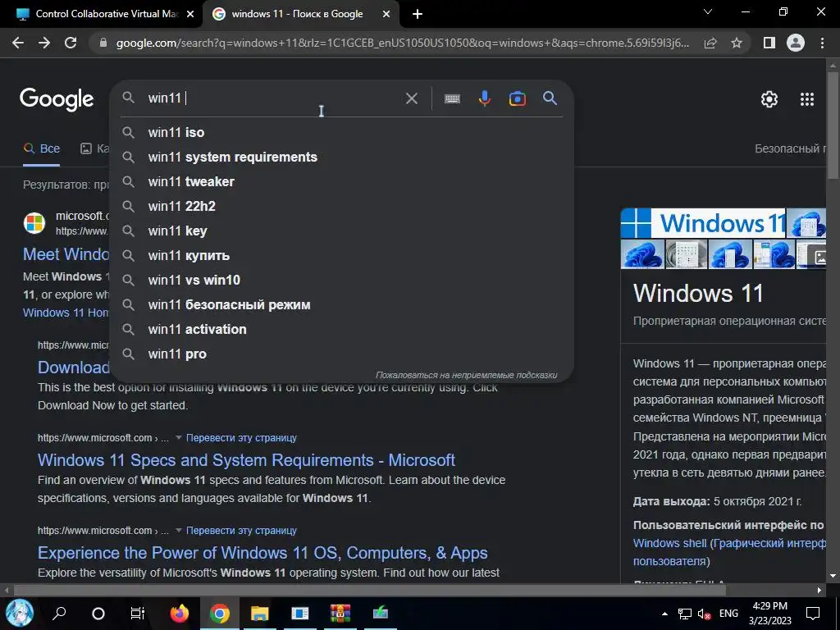Choose the suggestion win11 vs win10
The image size is (840, 630).
click(342, 281)
